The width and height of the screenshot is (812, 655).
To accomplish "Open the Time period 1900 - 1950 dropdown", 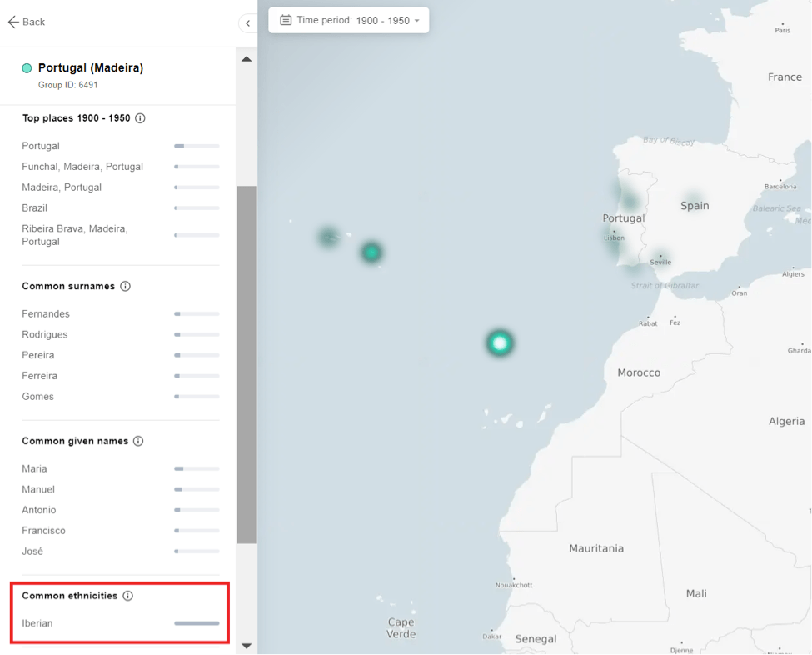I will click(x=348, y=21).
